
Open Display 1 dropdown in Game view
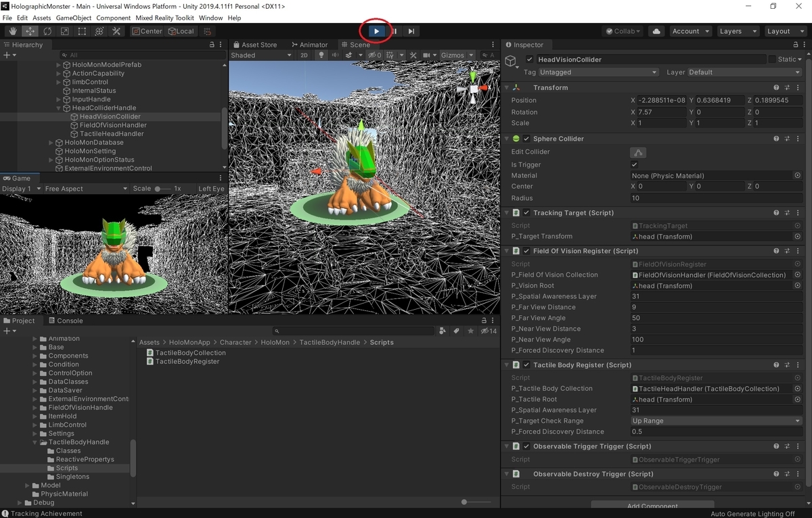tap(22, 189)
